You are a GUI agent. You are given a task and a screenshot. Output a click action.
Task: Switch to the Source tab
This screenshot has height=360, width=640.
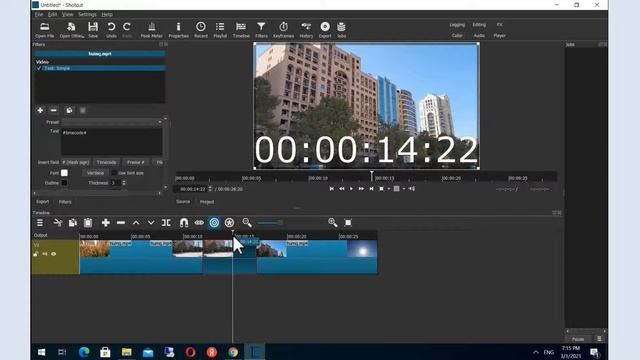(183, 202)
